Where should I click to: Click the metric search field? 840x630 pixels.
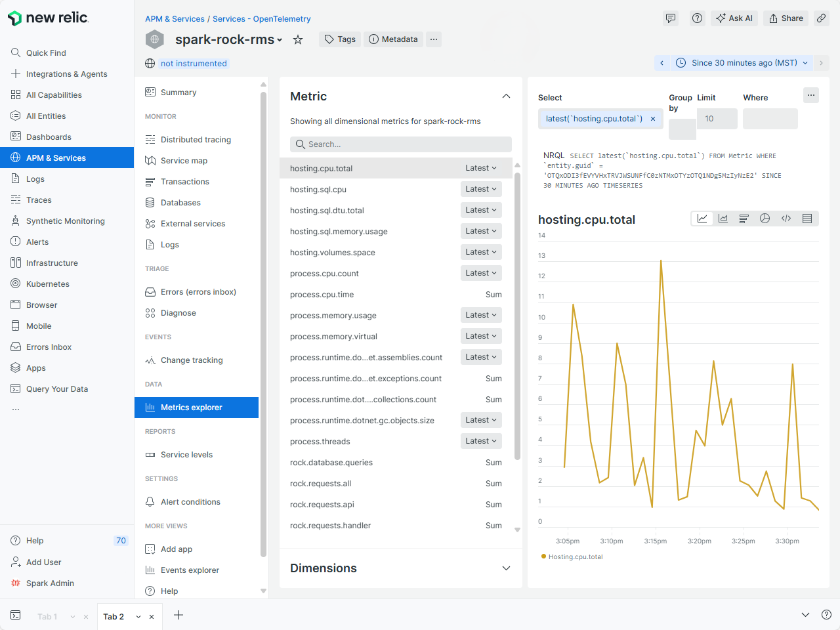point(401,144)
